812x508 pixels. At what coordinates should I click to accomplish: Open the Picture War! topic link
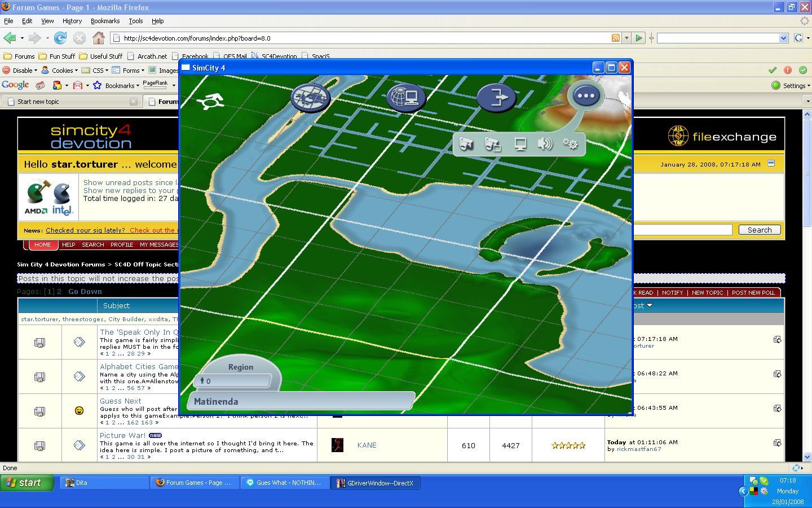point(122,435)
